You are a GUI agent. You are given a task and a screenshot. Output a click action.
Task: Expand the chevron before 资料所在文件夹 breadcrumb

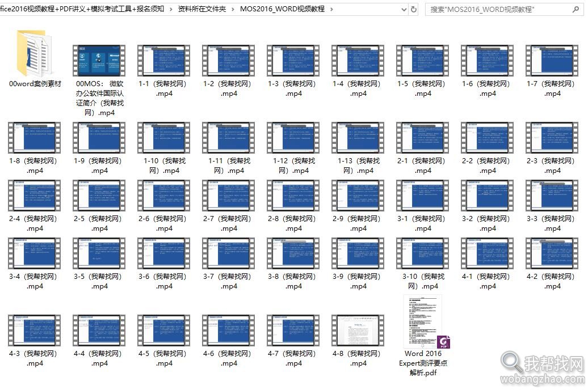[x=171, y=10]
